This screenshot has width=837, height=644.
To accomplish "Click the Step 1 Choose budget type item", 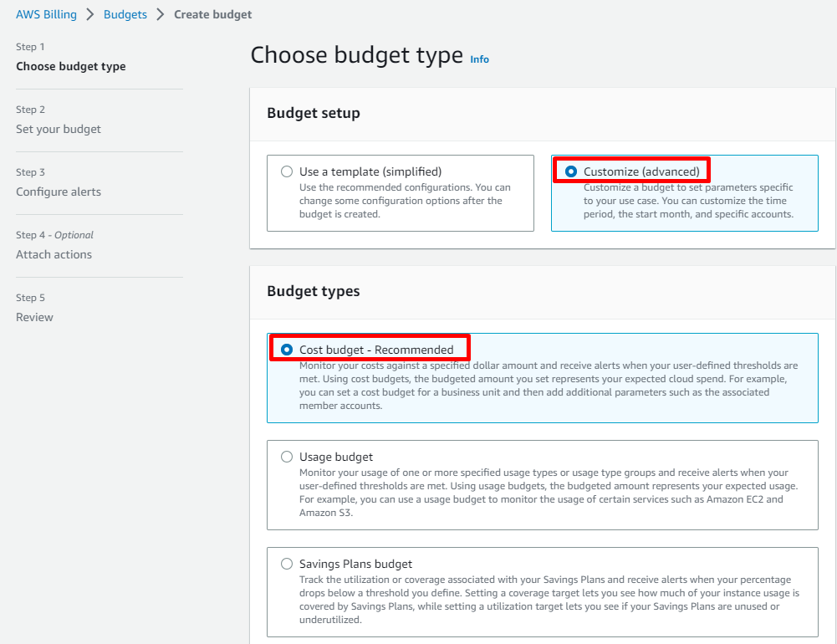I will [x=71, y=66].
